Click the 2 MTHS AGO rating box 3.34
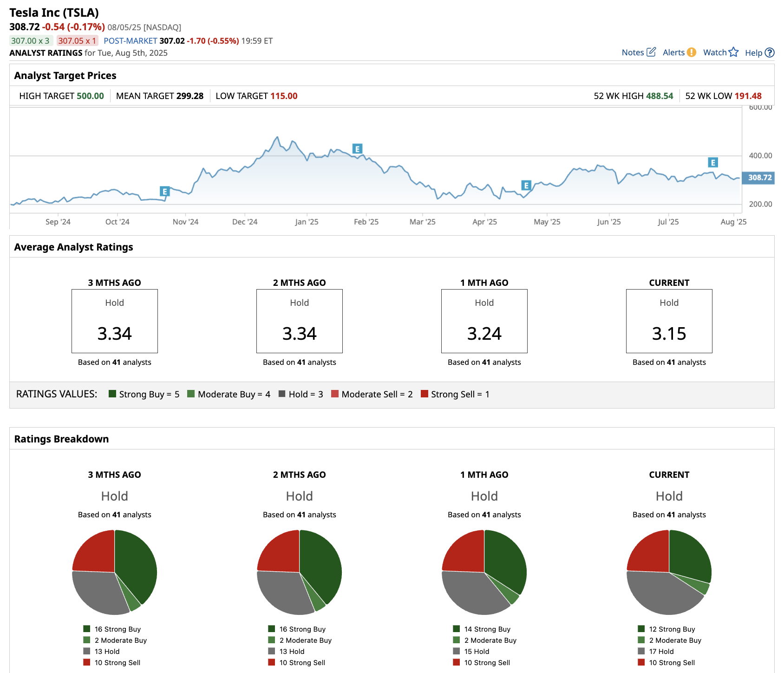This screenshot has width=784, height=673. (300, 321)
